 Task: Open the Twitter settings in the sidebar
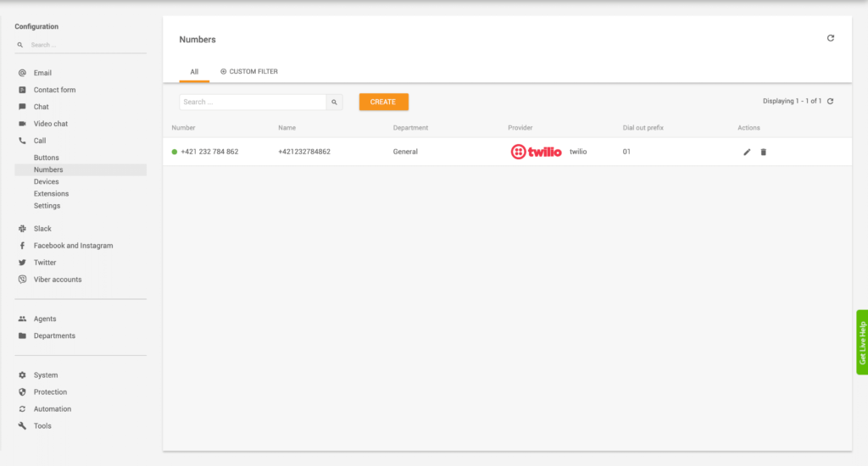click(x=45, y=263)
